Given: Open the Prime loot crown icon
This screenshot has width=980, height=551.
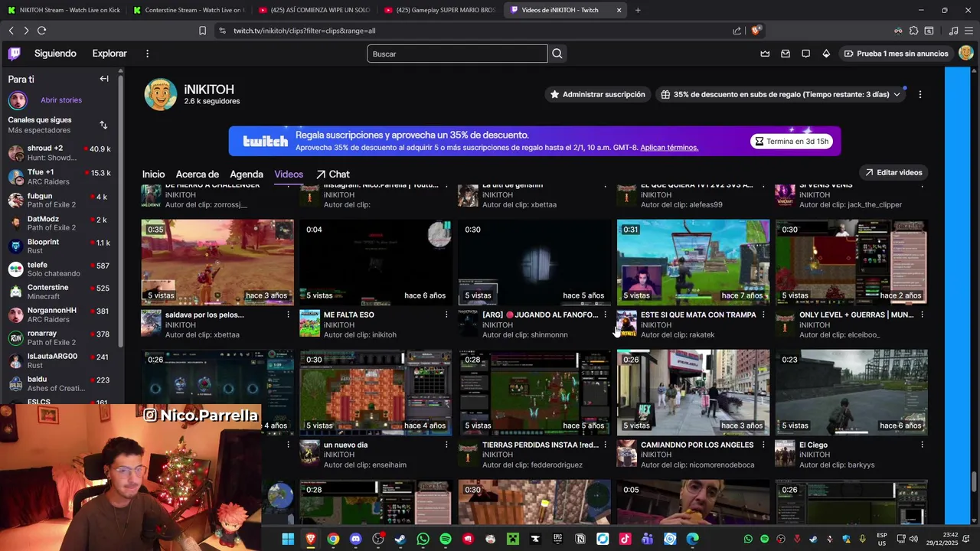Looking at the screenshot, I should point(765,54).
